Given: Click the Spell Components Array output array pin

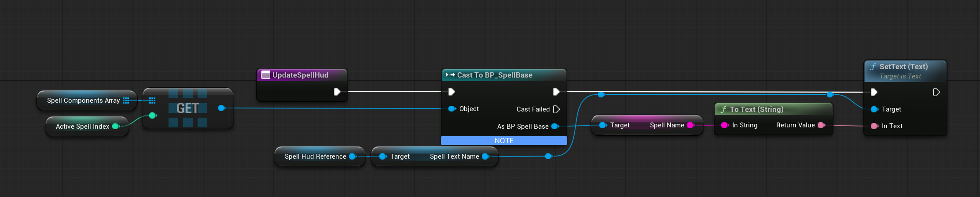Looking at the screenshot, I should [x=126, y=100].
